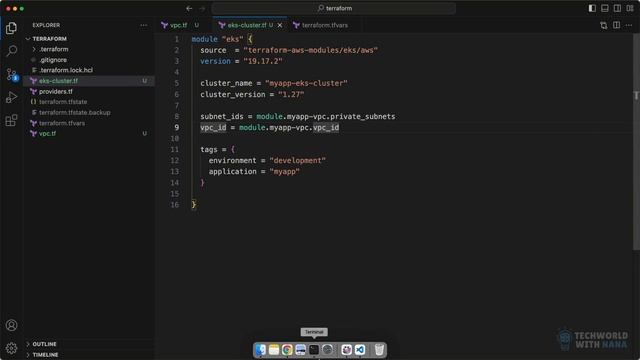Open changes compare icon in editor toolbar
This screenshot has height=360, width=640.
pyautogui.click(x=604, y=25)
